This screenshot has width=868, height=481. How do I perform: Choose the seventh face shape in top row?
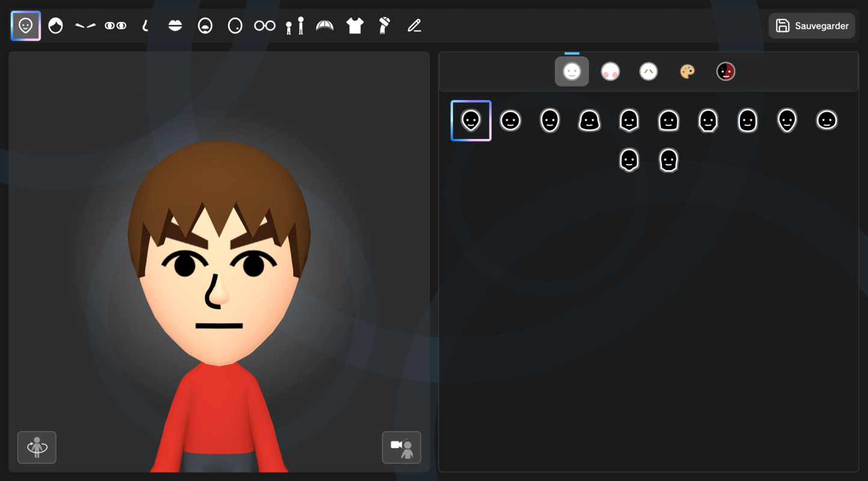[x=708, y=121]
